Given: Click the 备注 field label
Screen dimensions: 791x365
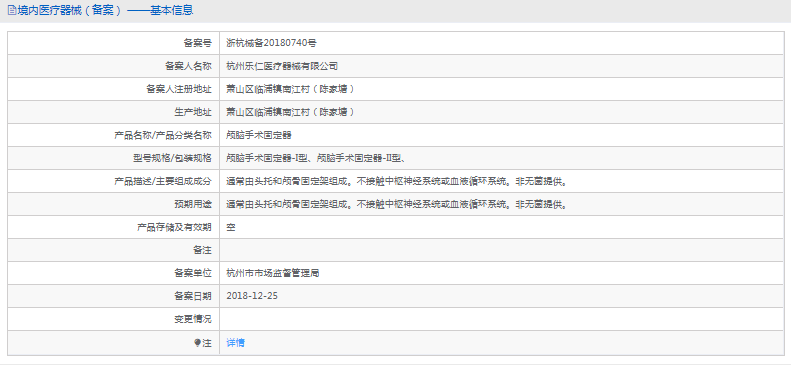Looking at the screenshot, I should (202, 251).
